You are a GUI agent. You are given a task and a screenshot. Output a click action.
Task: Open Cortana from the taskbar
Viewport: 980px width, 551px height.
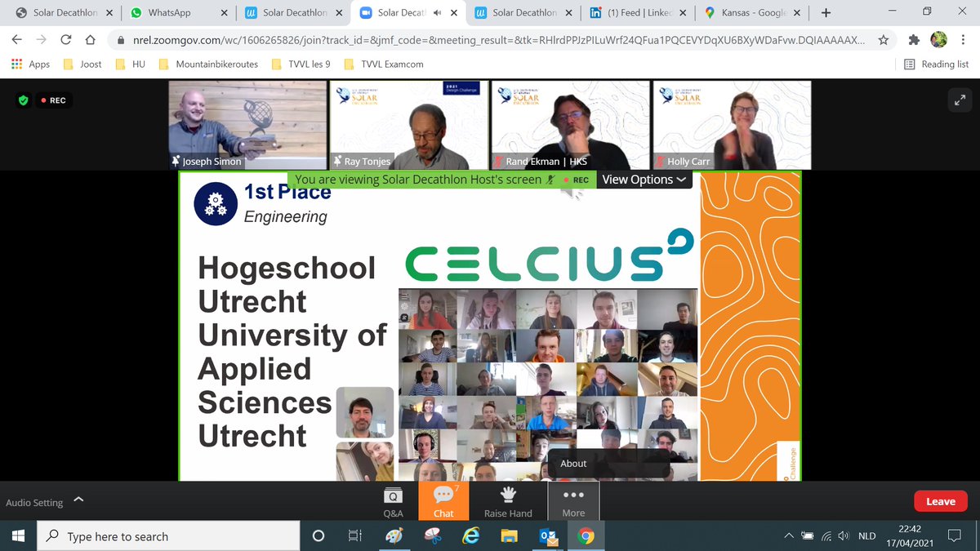pyautogui.click(x=318, y=536)
